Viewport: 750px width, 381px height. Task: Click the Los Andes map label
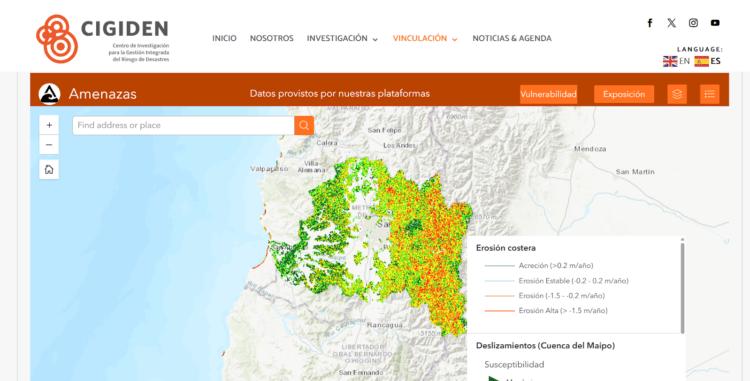click(399, 145)
